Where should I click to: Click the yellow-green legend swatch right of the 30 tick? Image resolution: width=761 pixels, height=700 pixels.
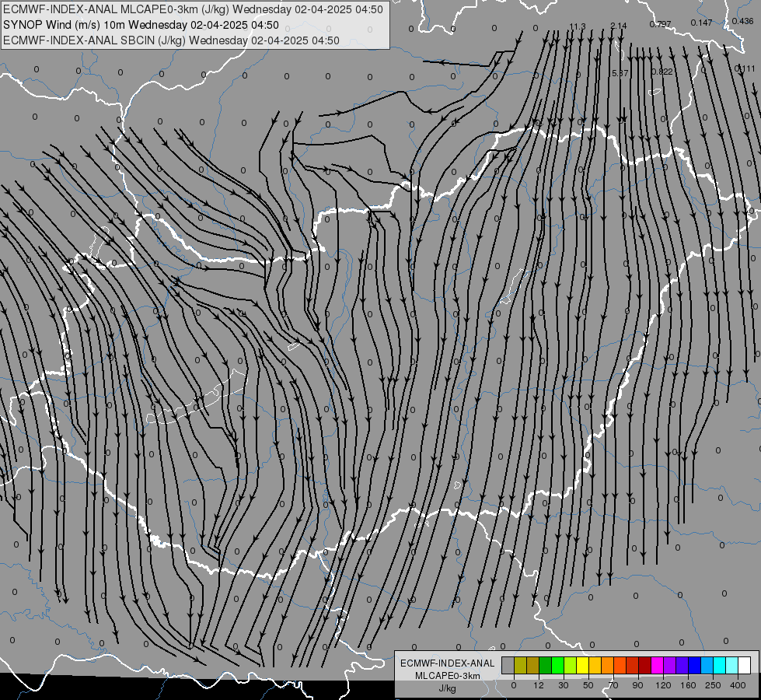[x=571, y=665]
